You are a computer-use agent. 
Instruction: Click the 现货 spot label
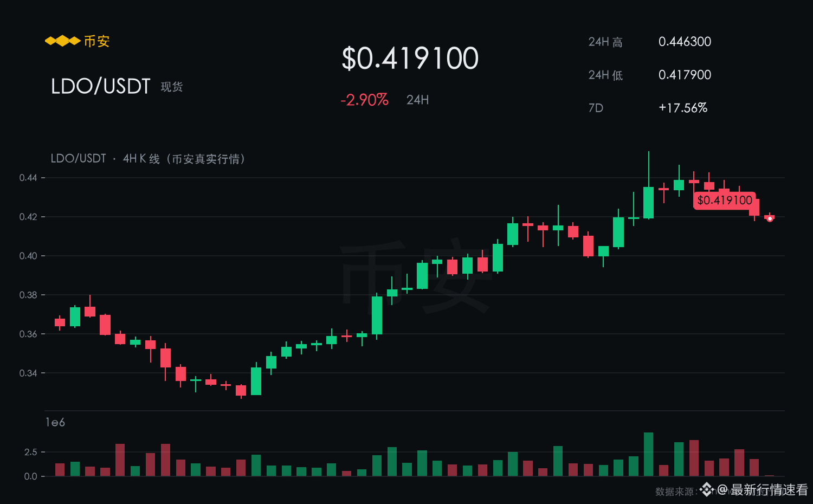(x=172, y=87)
